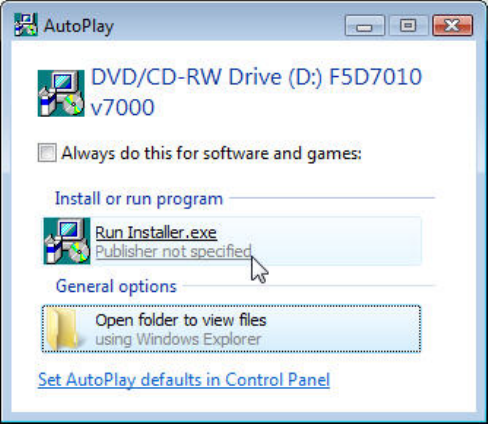The height and width of the screenshot is (424, 488).
Task: Click the 'using Windows Explorer' subtitle
Action: pos(178,340)
